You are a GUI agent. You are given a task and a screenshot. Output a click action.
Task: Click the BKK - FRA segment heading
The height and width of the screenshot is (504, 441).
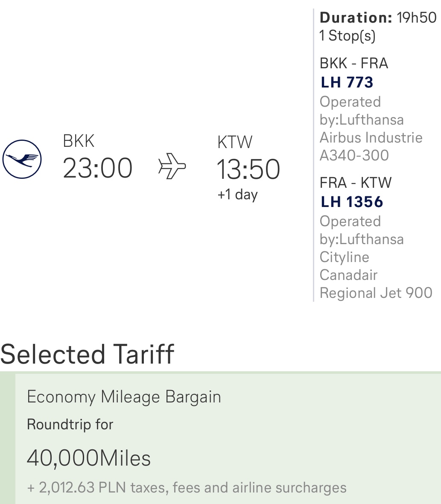click(354, 63)
